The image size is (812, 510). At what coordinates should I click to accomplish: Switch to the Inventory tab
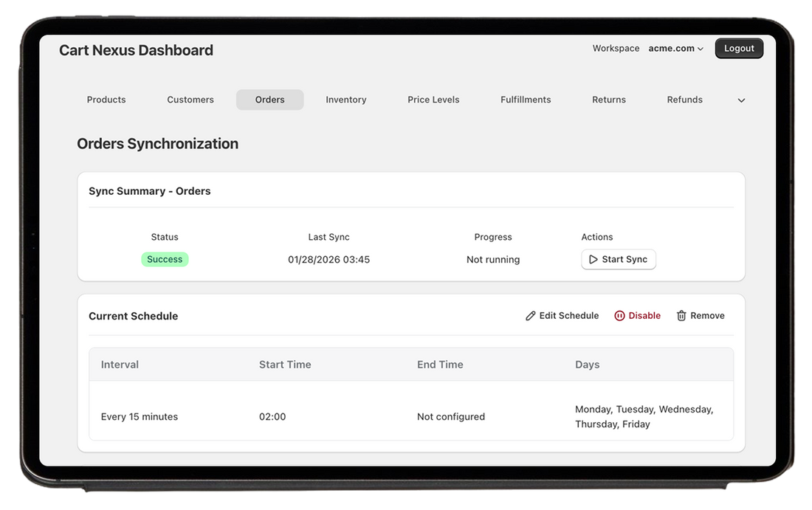(345, 99)
